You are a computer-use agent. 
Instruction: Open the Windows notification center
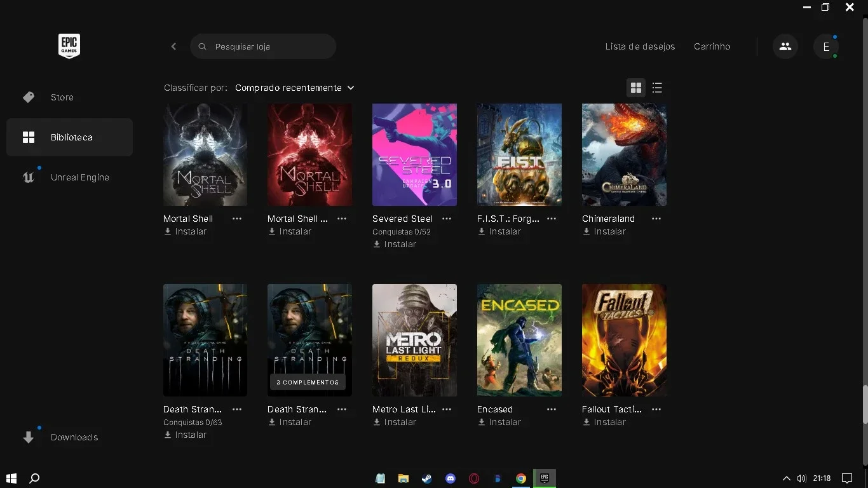point(847,478)
